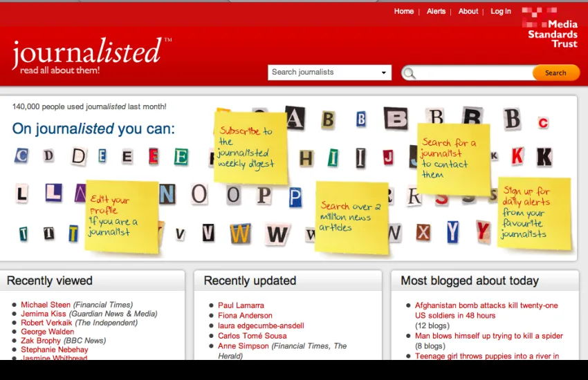Select the red letter J tile
This screenshot has width=588, height=380.
pyautogui.click(x=388, y=158)
